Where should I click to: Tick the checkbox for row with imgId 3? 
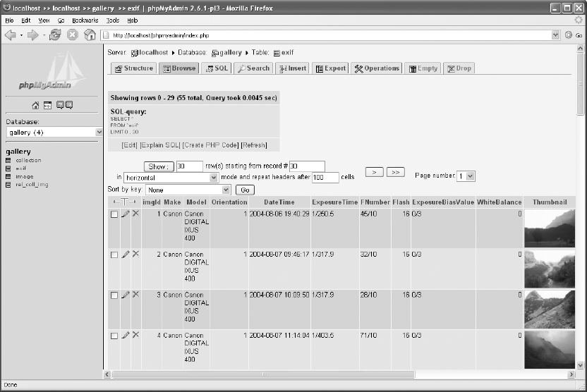pyautogui.click(x=114, y=295)
